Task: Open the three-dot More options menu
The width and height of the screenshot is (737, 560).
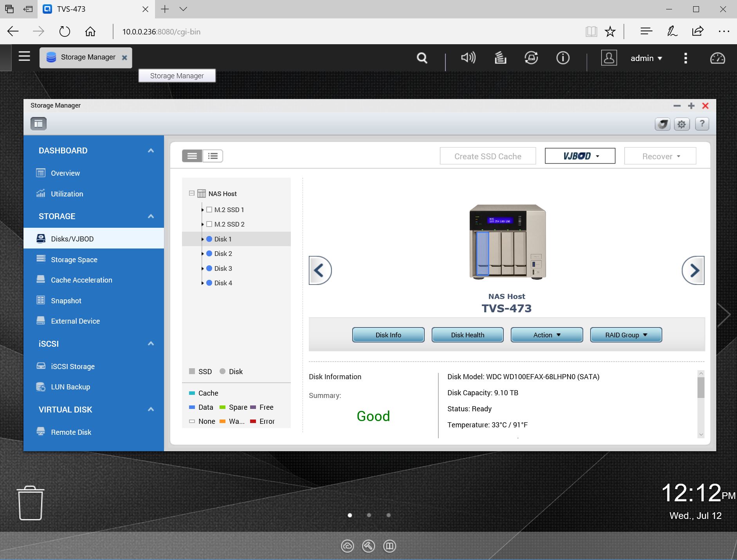Action: pyautogui.click(x=685, y=58)
